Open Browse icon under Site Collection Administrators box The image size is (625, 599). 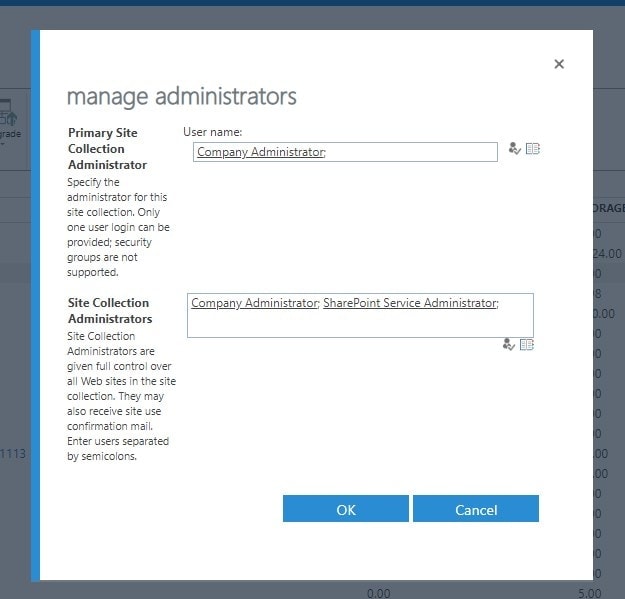pos(527,344)
